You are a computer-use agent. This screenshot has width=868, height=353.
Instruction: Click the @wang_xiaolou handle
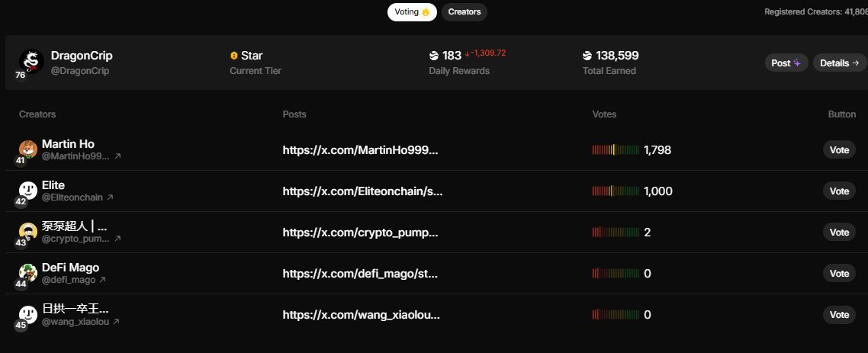tap(76, 322)
